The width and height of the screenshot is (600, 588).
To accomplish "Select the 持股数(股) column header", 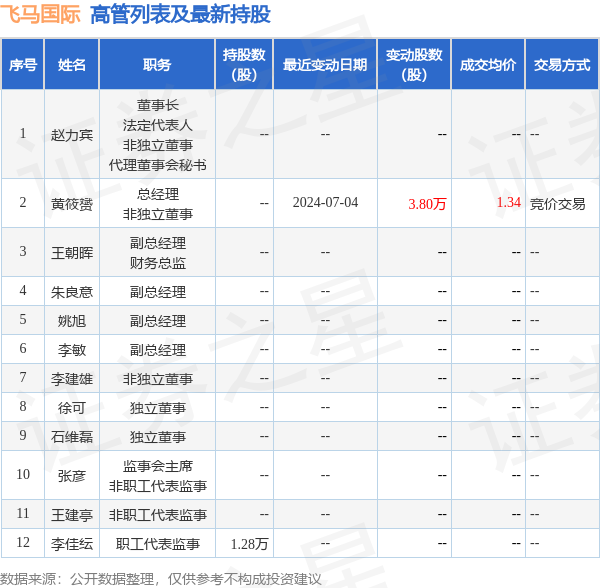I will point(244,64).
